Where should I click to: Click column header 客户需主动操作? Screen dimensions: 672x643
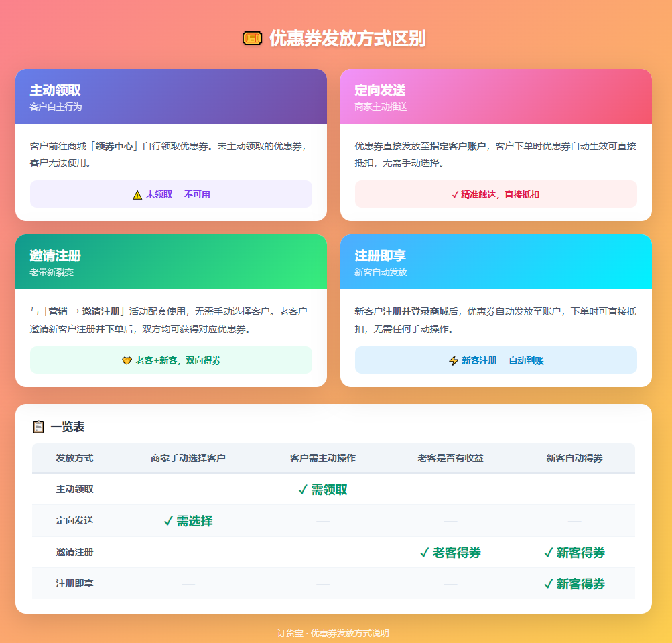323,458
